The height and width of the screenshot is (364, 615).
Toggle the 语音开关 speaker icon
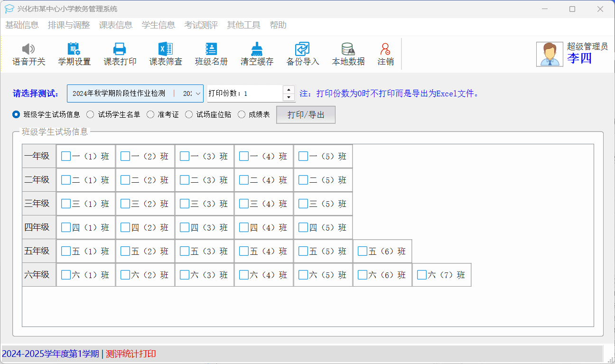pos(28,49)
